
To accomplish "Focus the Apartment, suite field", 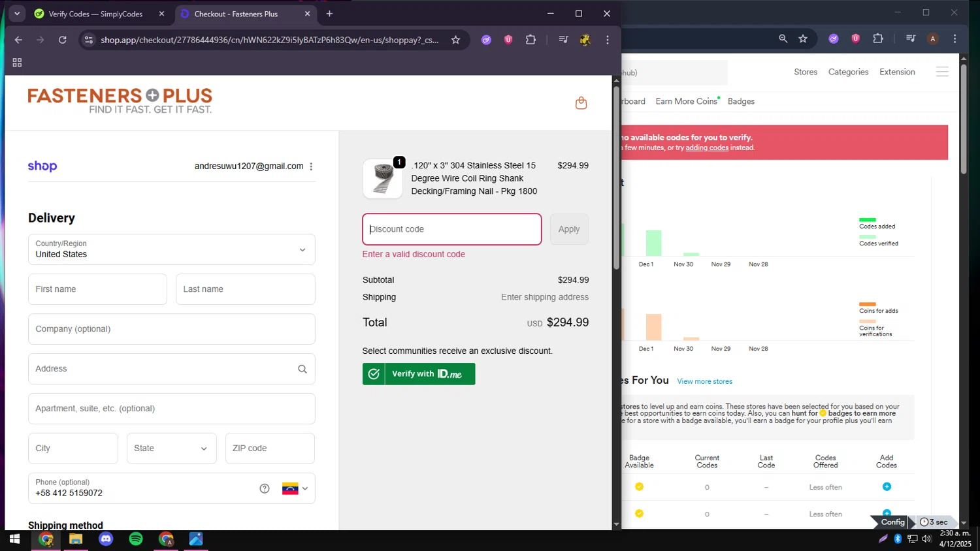I will pyautogui.click(x=172, y=409).
